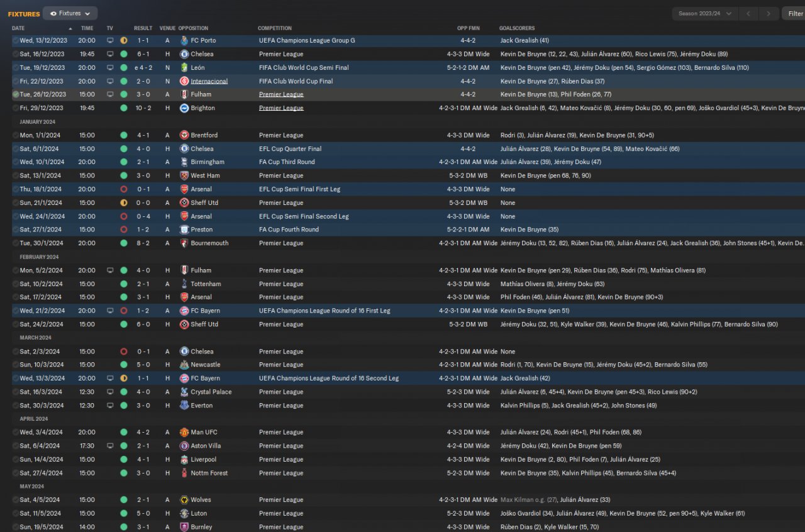
Task: Click the Crystal Palace club badge
Action: point(184,392)
